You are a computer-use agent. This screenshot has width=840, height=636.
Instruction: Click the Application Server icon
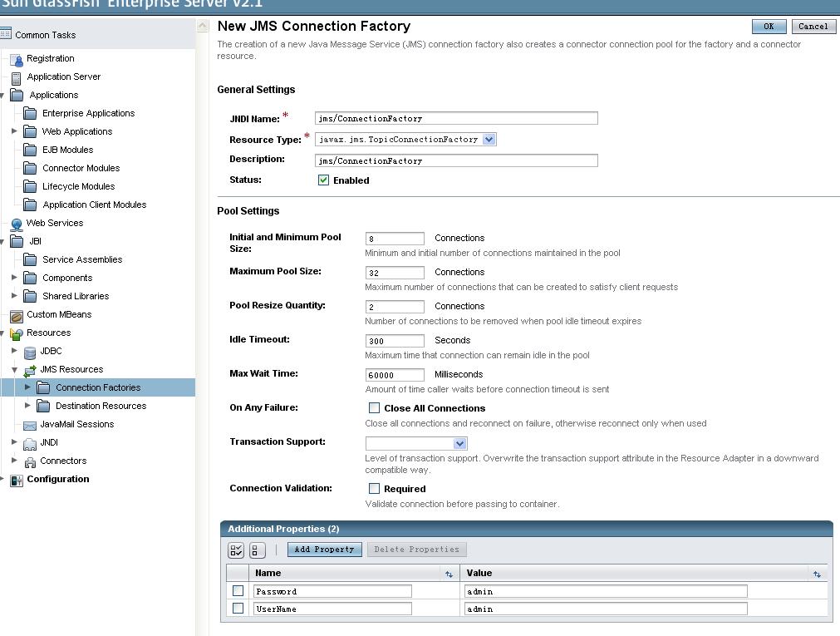[x=16, y=78]
